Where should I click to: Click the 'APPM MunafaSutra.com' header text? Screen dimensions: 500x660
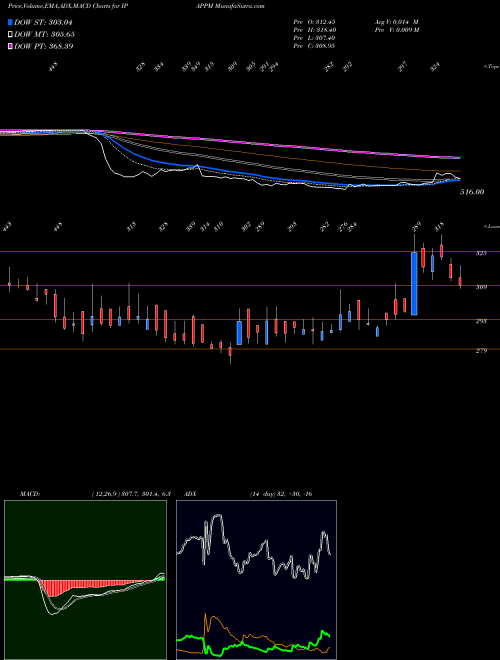tap(230, 6)
